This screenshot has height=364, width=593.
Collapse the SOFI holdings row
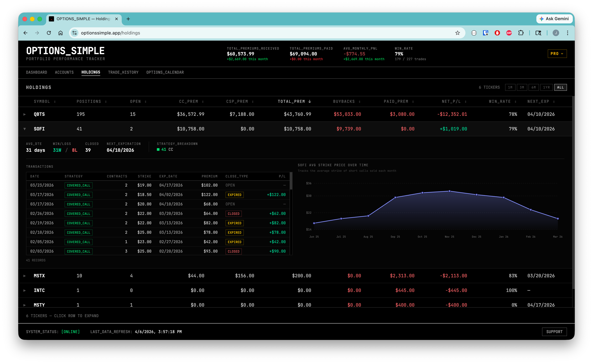click(25, 129)
